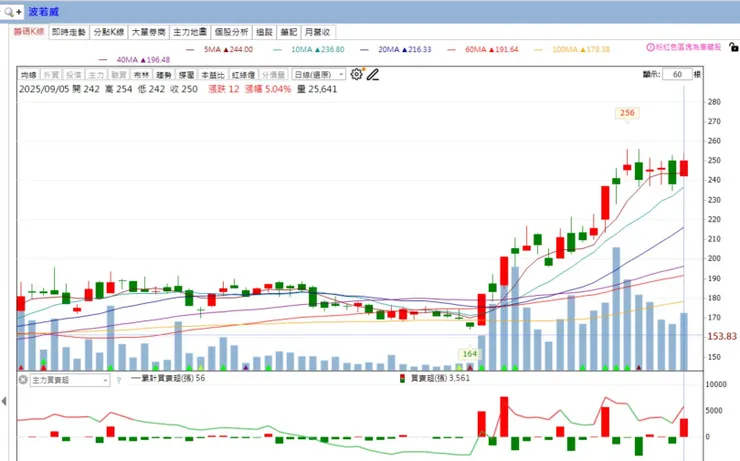Click the 164 low price marker
740x461 pixels.
pyautogui.click(x=470, y=354)
